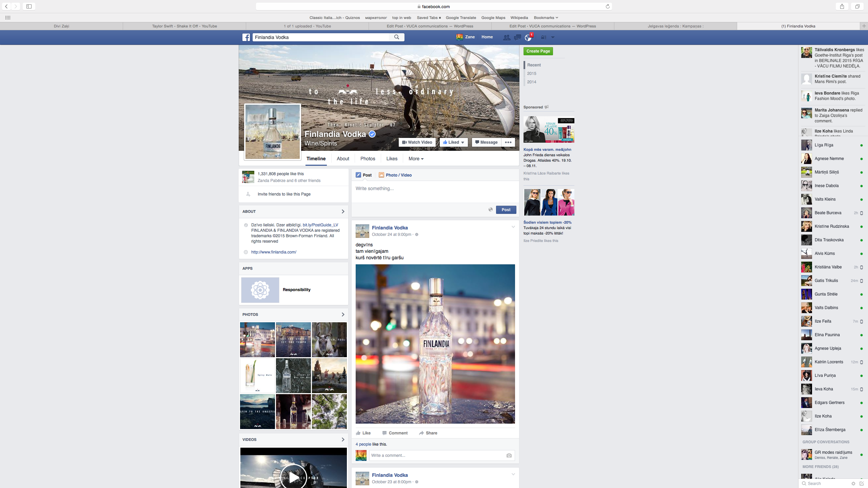Open the messages icon in header
Image resolution: width=868 pixels, height=488 pixels.
(517, 38)
